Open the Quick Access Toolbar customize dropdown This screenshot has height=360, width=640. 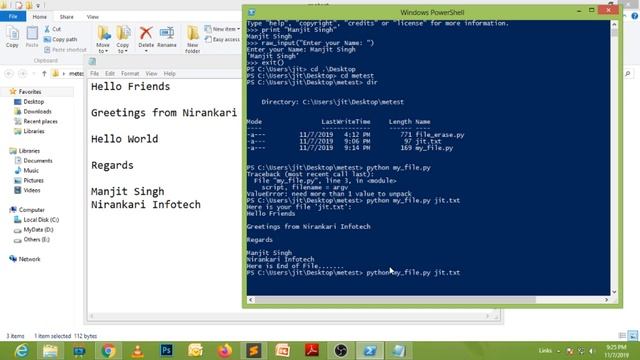click(38, 6)
